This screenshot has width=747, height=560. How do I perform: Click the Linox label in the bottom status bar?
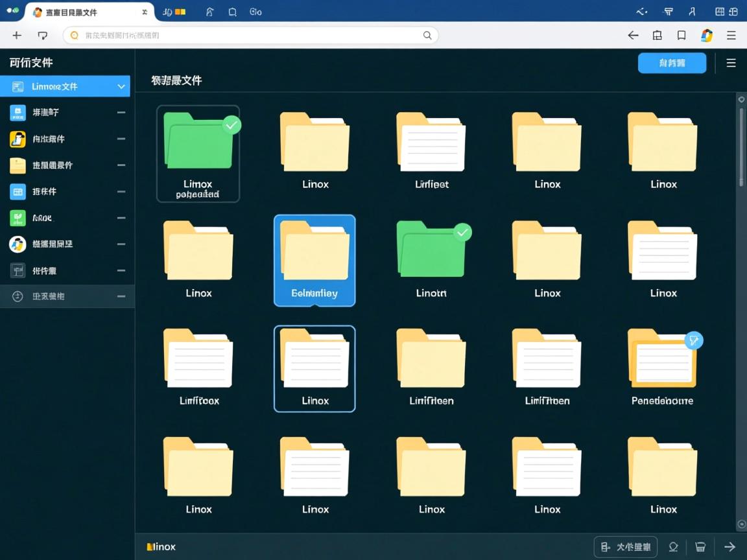coord(161,546)
